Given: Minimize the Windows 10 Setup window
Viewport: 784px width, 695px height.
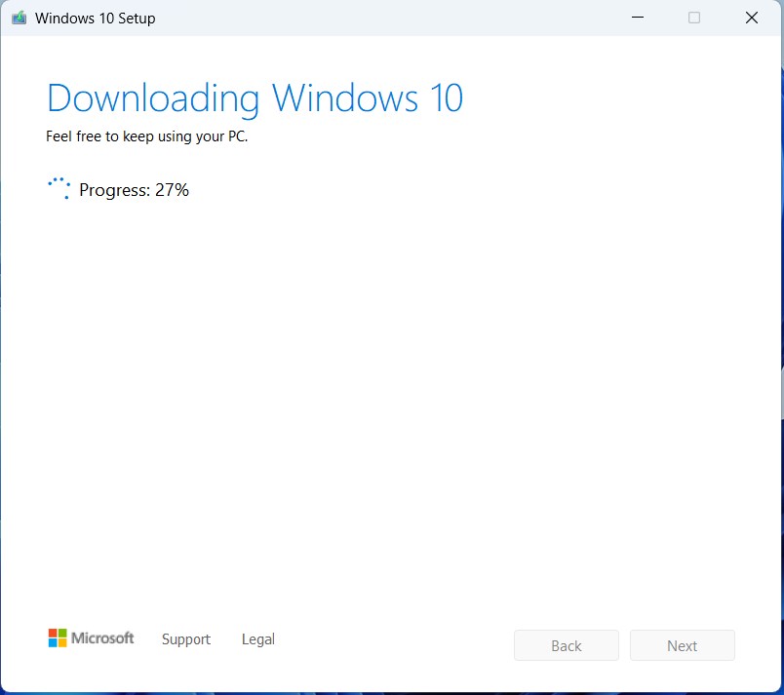Looking at the screenshot, I should (x=638, y=18).
